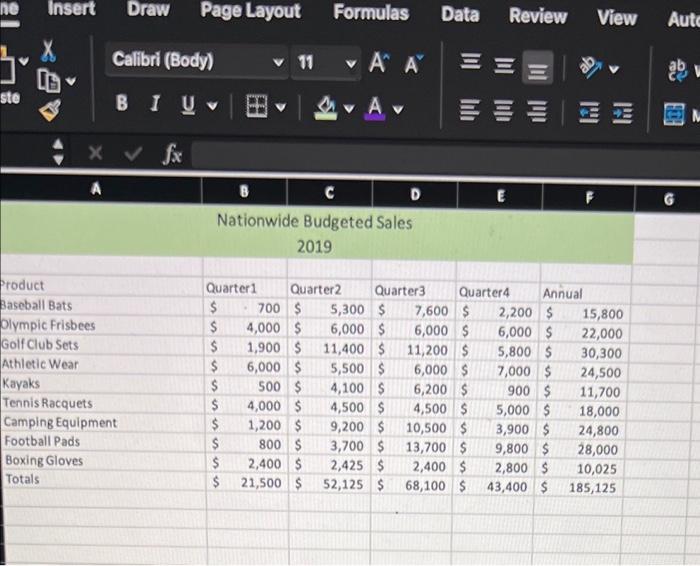Confirm formula entry with the checkmark
Viewport: 700px width, 566px height.
[133, 154]
